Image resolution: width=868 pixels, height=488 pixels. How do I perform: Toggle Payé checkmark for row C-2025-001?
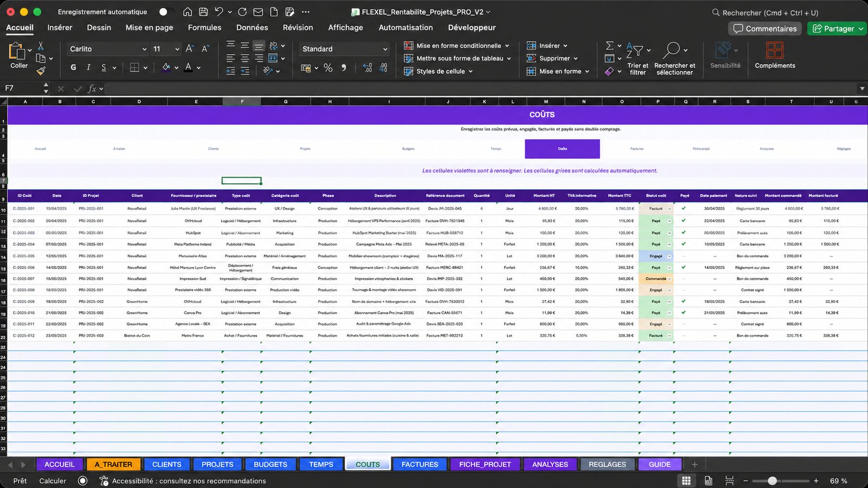684,208
